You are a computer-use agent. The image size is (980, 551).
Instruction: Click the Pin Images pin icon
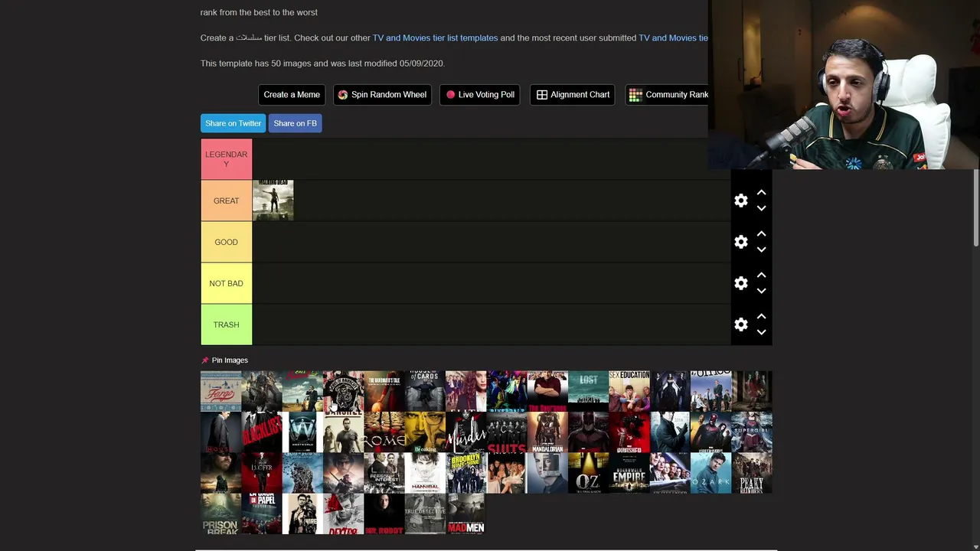tap(204, 360)
